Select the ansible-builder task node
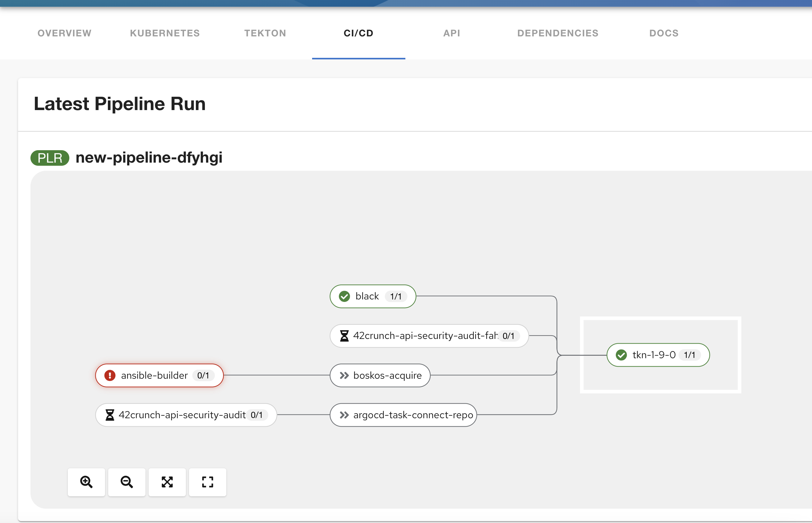 [x=159, y=375]
